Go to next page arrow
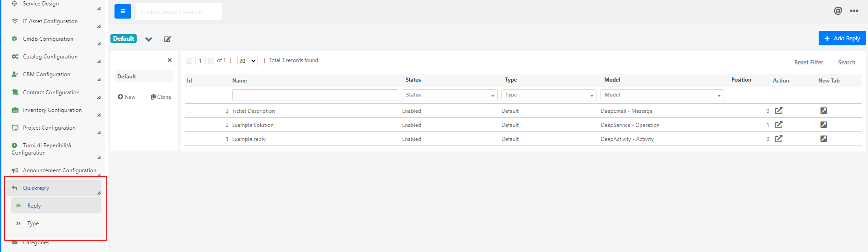This screenshot has width=868, height=252. [211, 61]
